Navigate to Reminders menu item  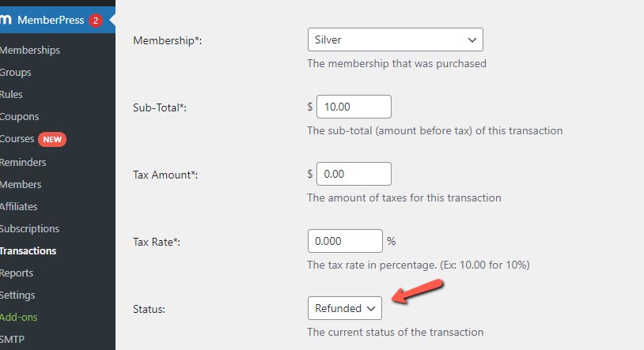click(23, 162)
